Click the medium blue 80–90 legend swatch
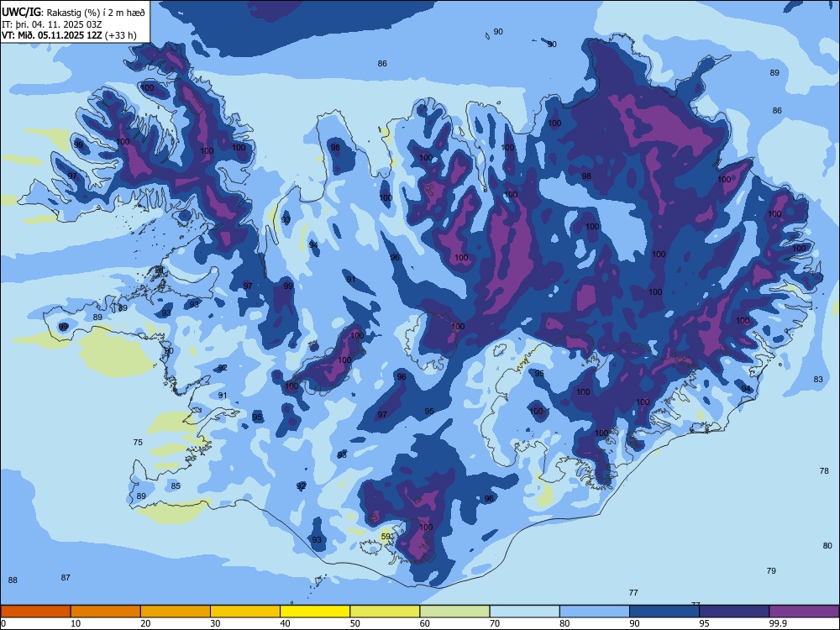The image size is (840, 630). (595, 612)
